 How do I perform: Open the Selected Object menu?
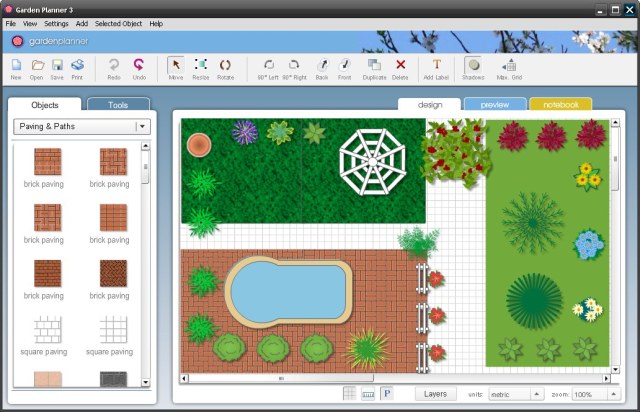click(118, 24)
